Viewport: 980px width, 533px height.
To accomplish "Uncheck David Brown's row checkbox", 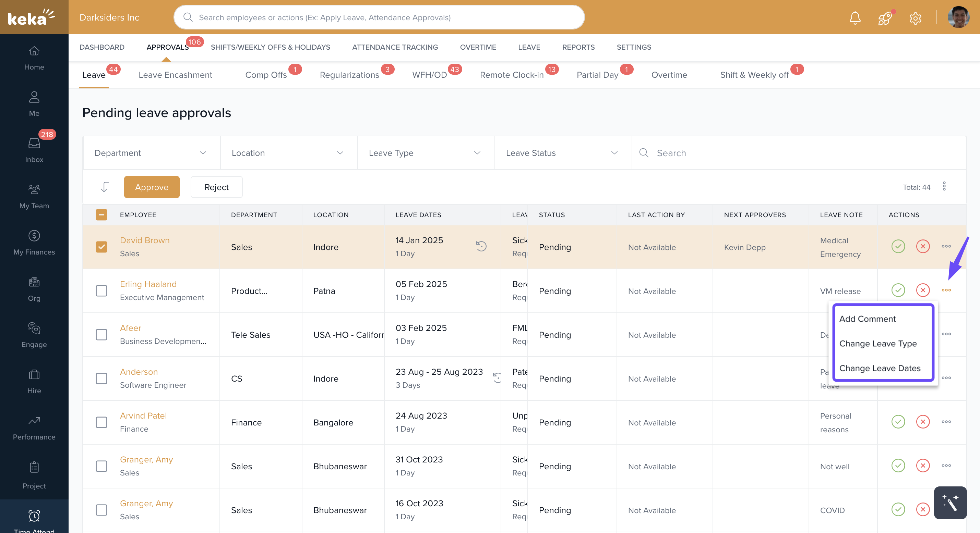I will (101, 247).
